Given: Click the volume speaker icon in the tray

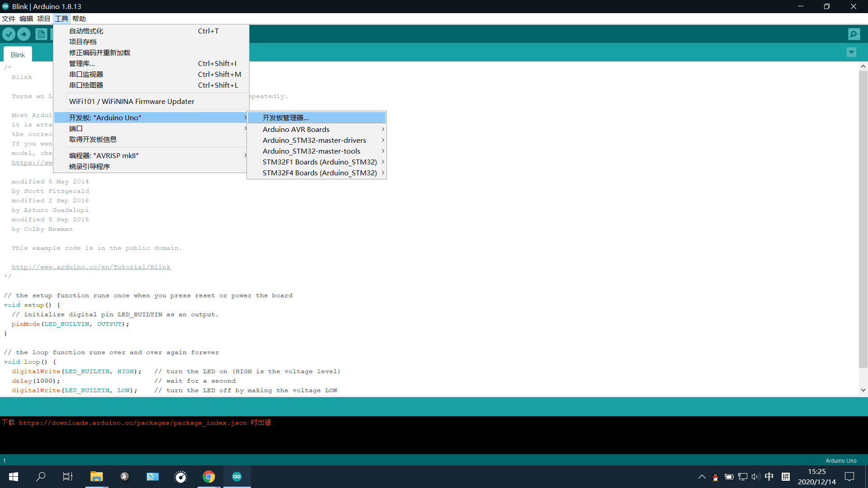Looking at the screenshot, I should click(756, 476).
